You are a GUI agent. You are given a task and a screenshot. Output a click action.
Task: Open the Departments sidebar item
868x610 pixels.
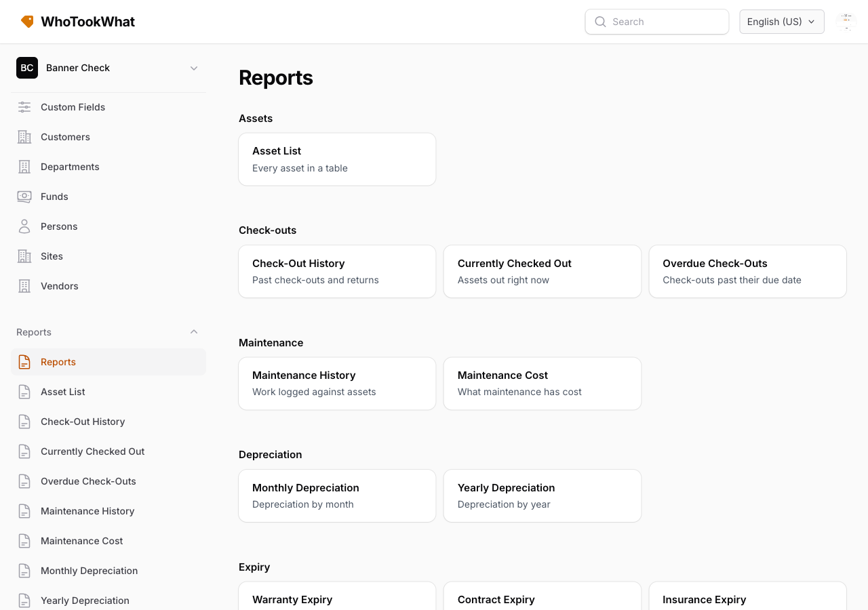(108, 167)
